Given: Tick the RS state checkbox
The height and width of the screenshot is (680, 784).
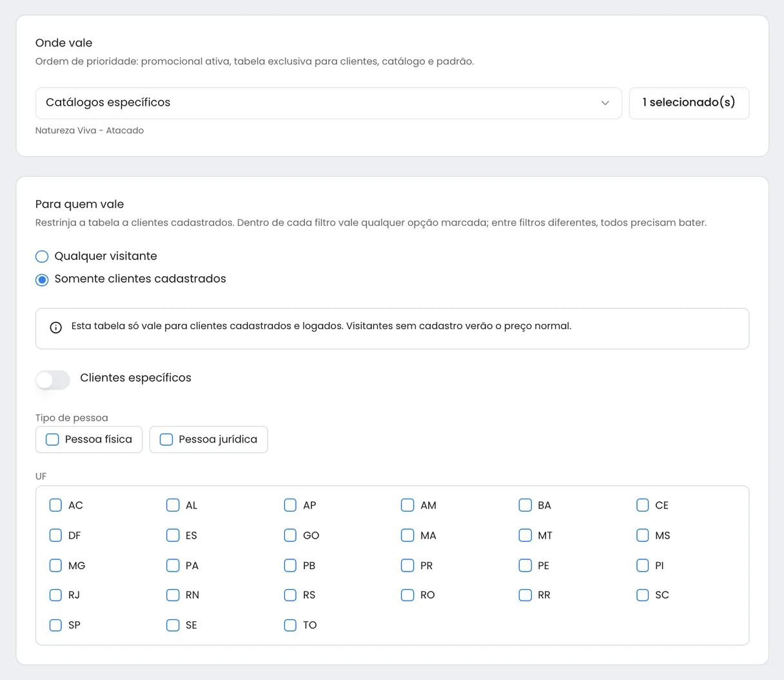Looking at the screenshot, I should click(x=290, y=595).
